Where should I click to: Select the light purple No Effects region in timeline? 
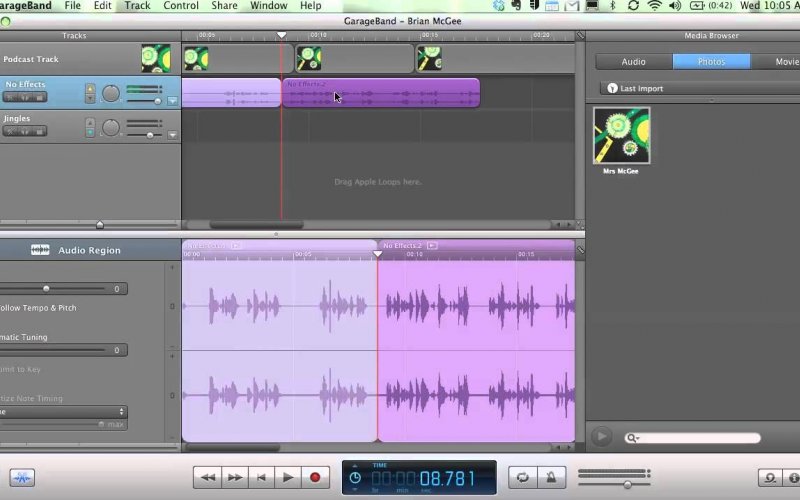click(x=231, y=93)
